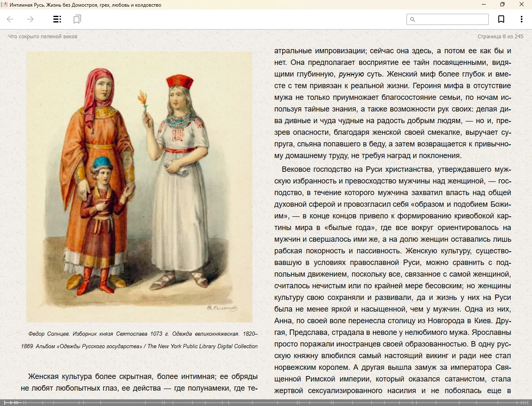Click the paragraph starting 'Женская культура более скрытная'
Screen dimensions: 532x406
[x=139, y=382]
